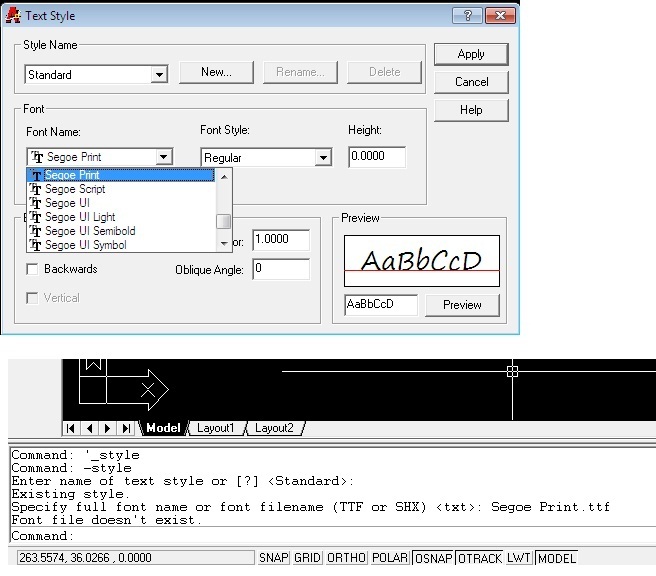Pick Segoe UI Symbol font
Image resolution: width=656 pixels, height=576 pixels.
[x=121, y=245]
